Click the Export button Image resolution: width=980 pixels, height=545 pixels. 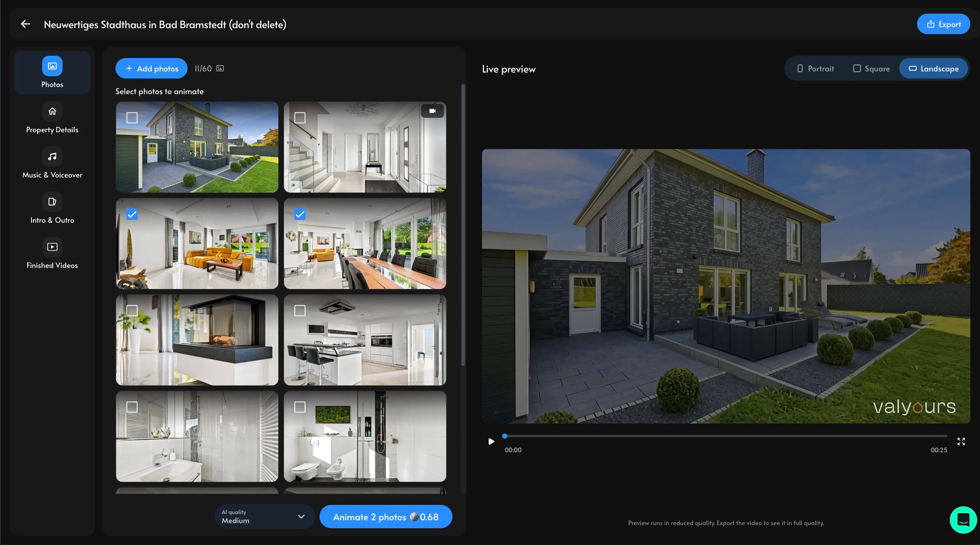point(944,24)
